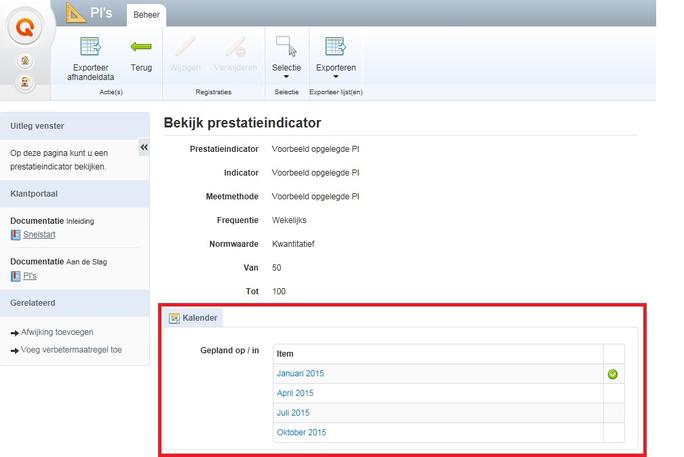Select the Oktober 2015 calendar row

(x=301, y=433)
